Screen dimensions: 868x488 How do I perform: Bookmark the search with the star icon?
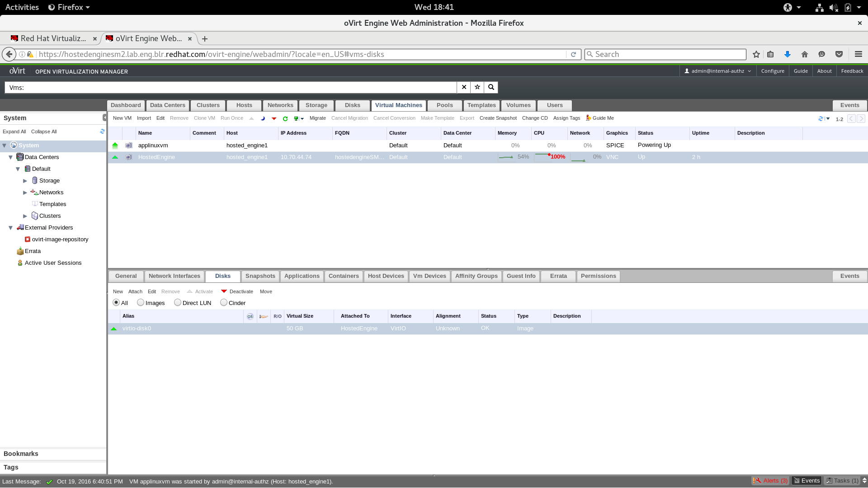477,87
